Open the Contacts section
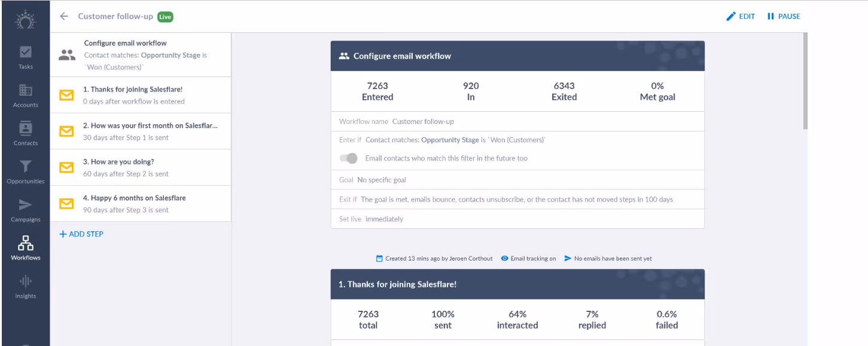 point(25,133)
